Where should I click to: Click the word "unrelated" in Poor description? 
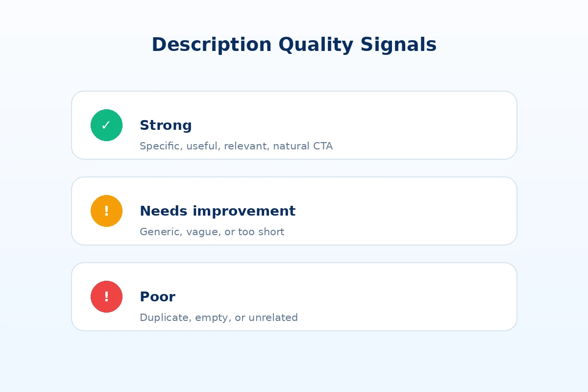pyautogui.click(x=273, y=318)
